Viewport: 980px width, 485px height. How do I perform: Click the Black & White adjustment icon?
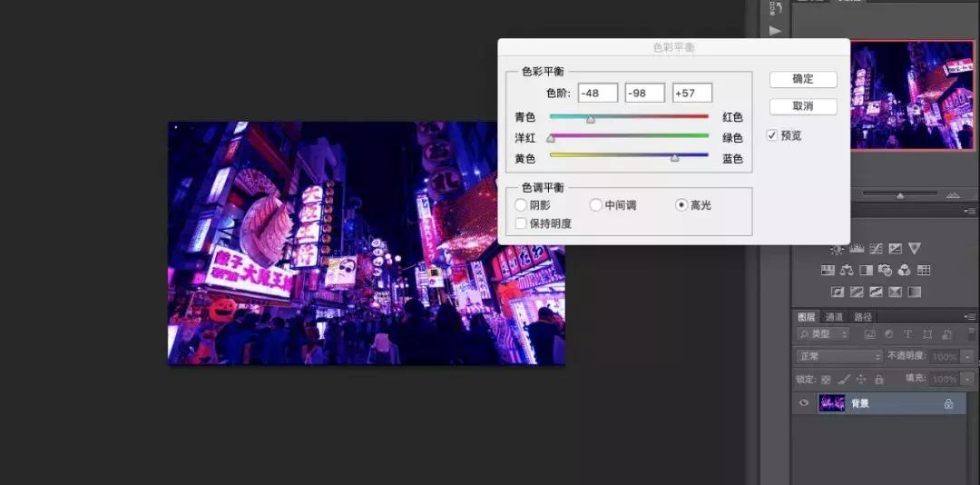click(x=866, y=270)
